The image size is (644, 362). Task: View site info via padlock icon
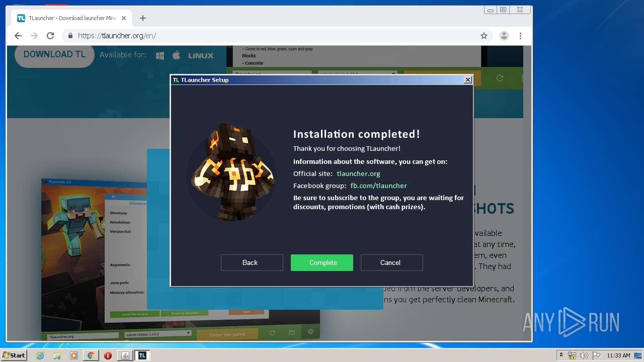(x=70, y=36)
